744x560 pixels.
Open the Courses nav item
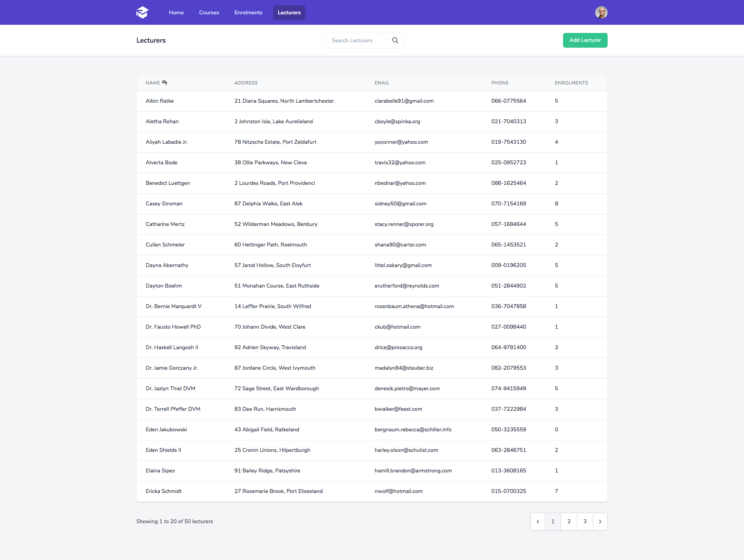click(x=209, y=12)
